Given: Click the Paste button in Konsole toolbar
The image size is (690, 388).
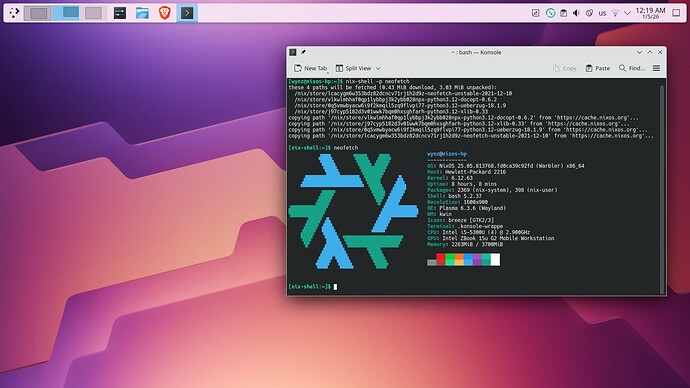Looking at the screenshot, I should tap(598, 68).
